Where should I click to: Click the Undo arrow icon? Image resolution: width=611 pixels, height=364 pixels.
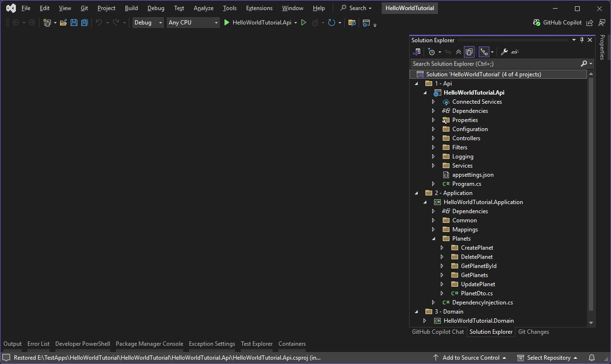click(99, 23)
